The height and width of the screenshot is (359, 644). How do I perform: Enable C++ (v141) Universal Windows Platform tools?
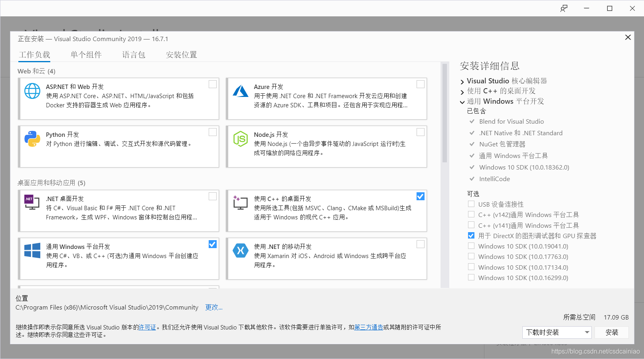tap(471, 225)
